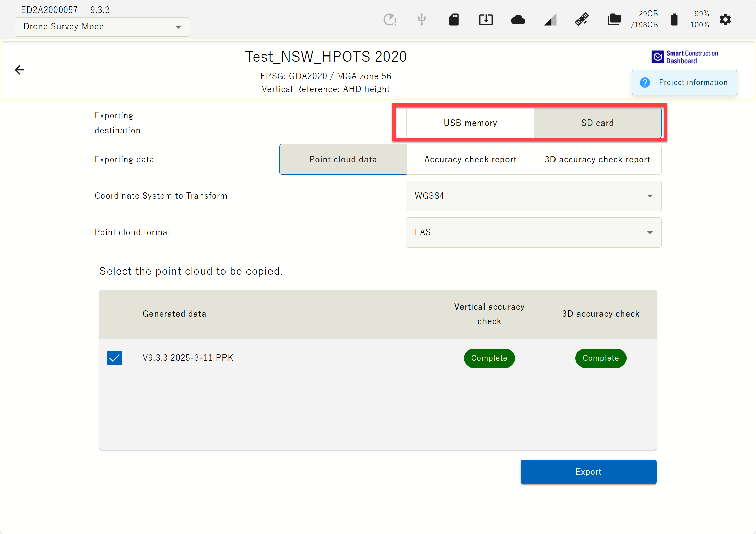Open the Smart Construction Dashboard logo
Viewport: 756px width, 534px height.
tap(685, 57)
